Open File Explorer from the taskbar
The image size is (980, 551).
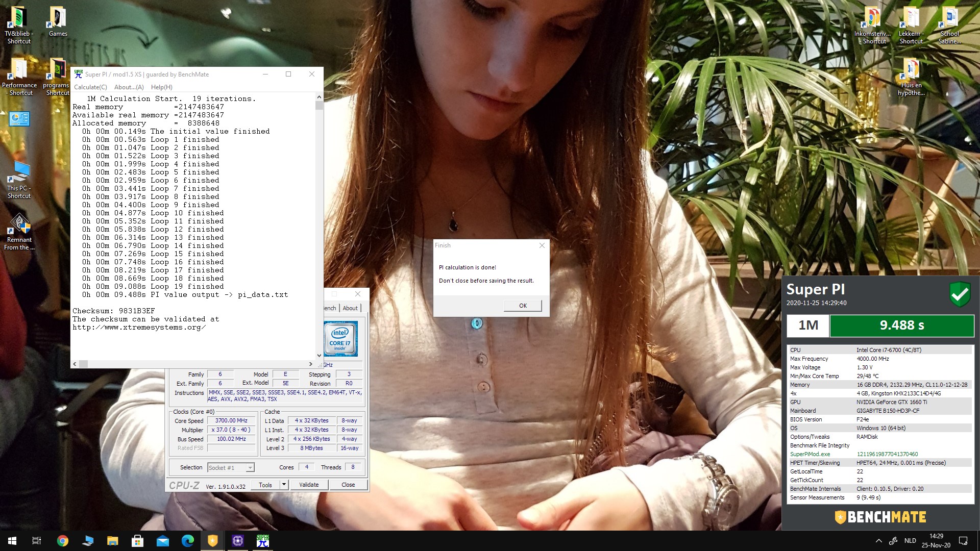click(x=113, y=541)
